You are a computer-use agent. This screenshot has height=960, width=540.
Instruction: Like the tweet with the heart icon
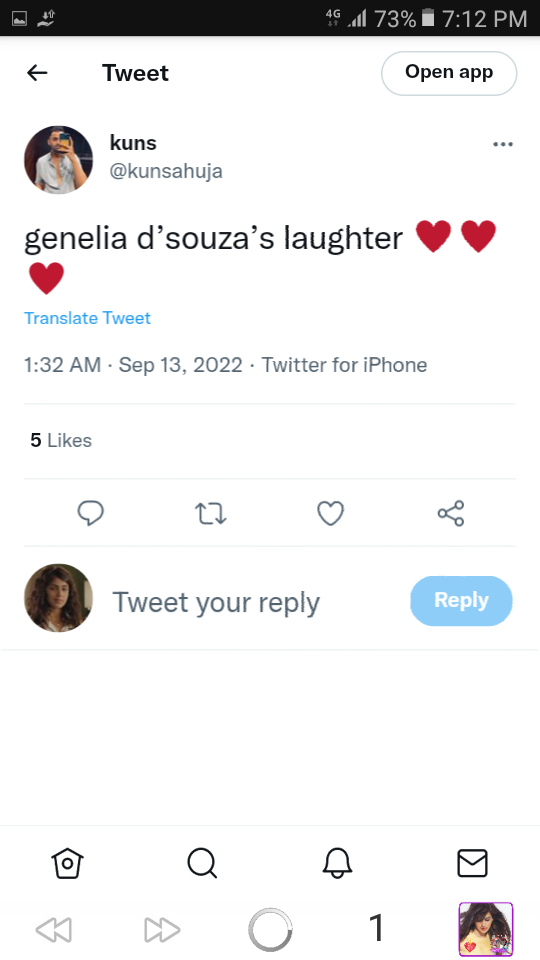coord(331,513)
